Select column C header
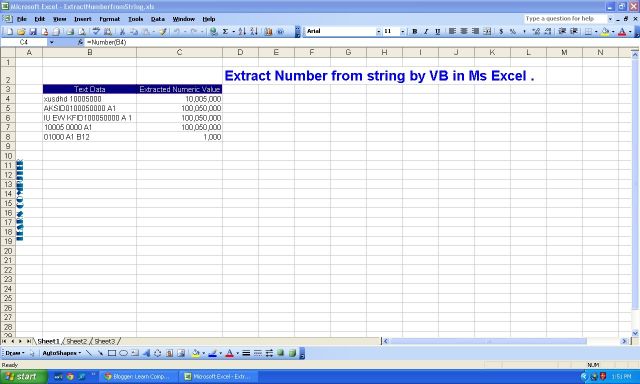This screenshot has width=640, height=384. click(x=179, y=52)
